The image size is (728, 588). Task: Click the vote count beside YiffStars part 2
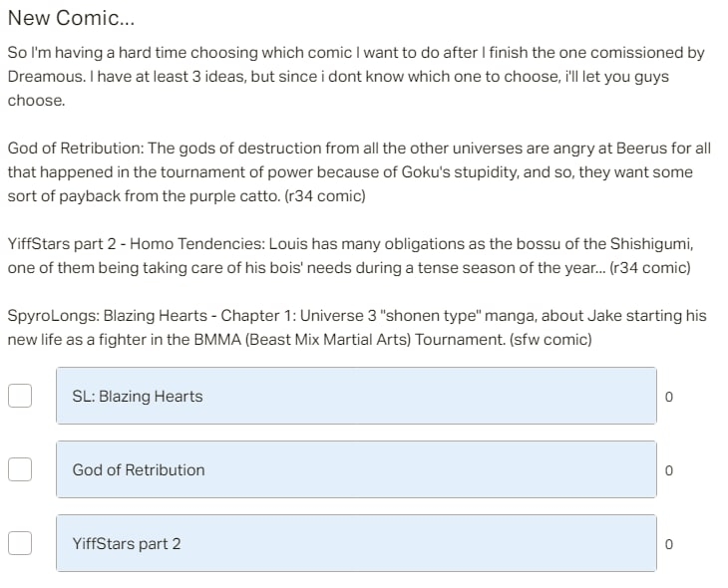[x=668, y=544]
